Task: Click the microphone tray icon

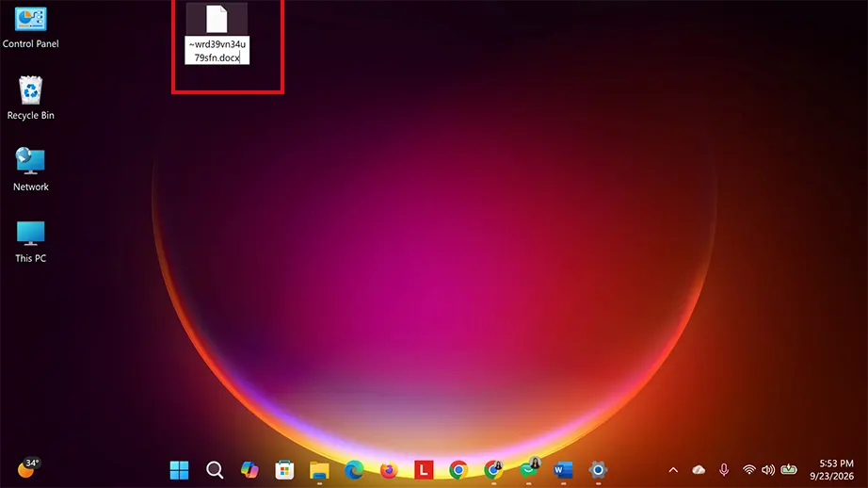Action: click(724, 470)
